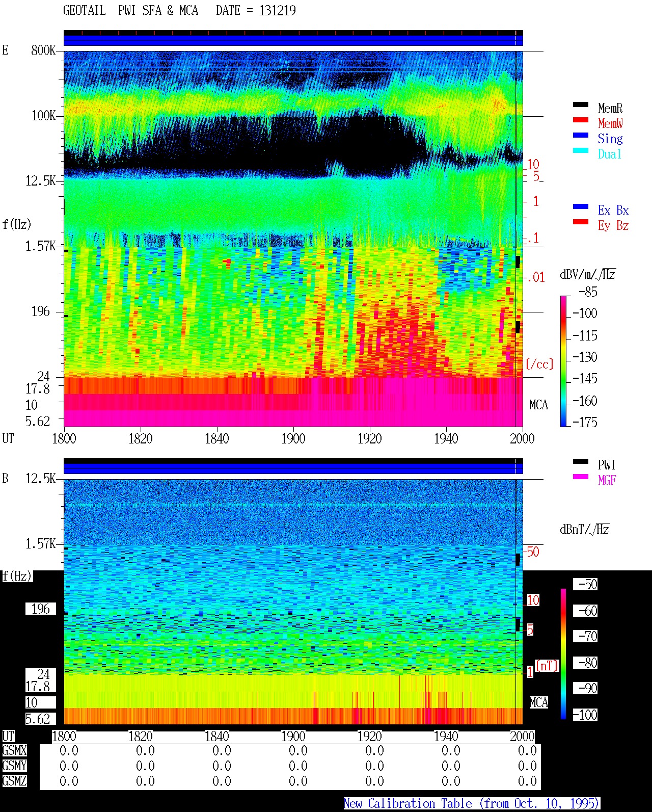Click the 12.5K label on the B panel
The image size is (652, 812).
click(41, 479)
